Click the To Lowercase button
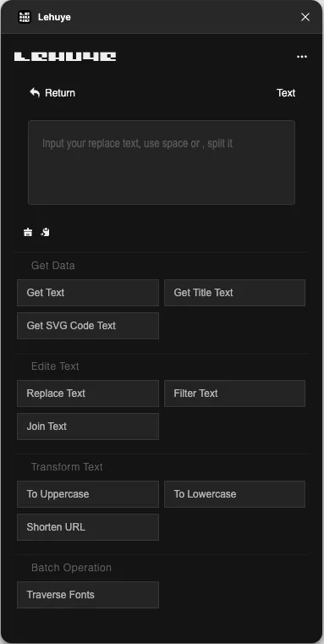 click(x=234, y=494)
